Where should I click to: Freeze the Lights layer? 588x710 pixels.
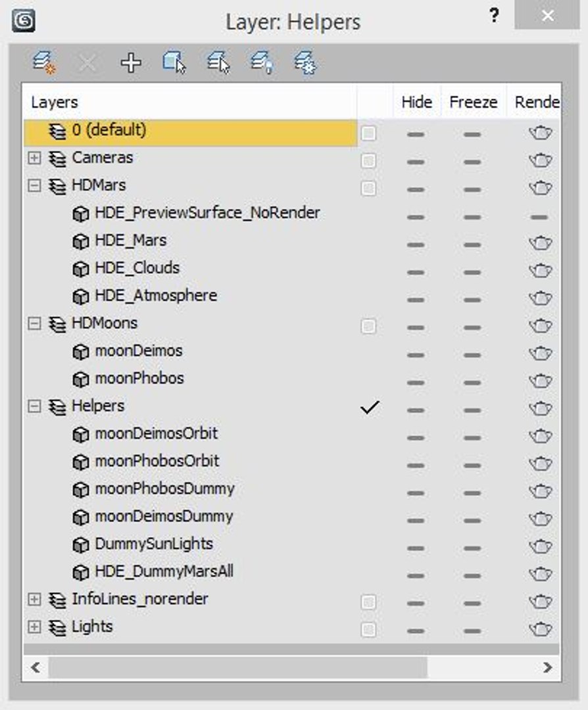pyautogui.click(x=472, y=630)
